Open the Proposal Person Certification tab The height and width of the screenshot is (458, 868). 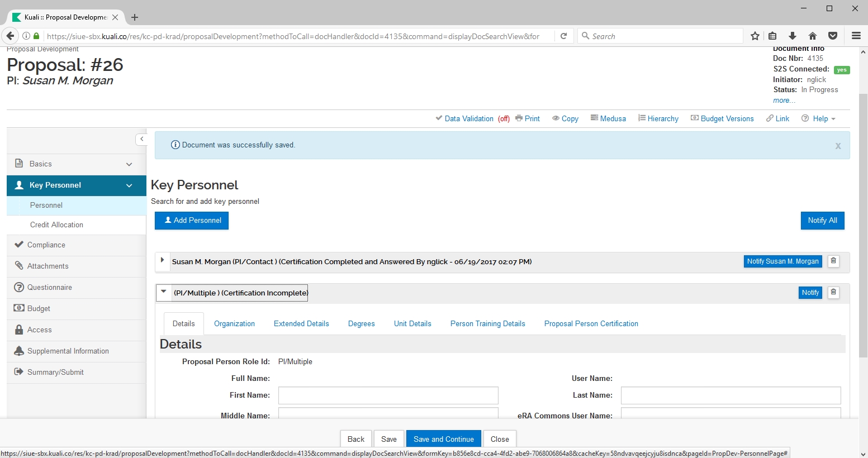pyautogui.click(x=591, y=324)
